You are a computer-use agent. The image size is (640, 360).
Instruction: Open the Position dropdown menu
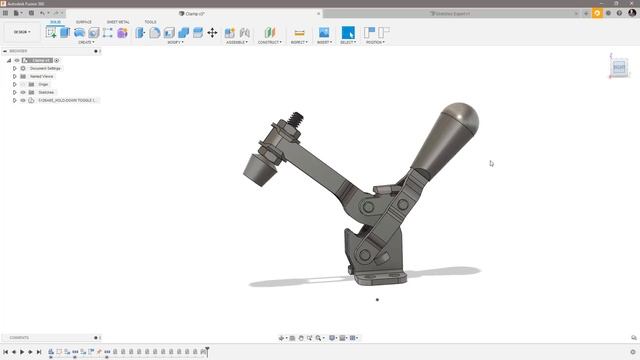click(x=375, y=42)
